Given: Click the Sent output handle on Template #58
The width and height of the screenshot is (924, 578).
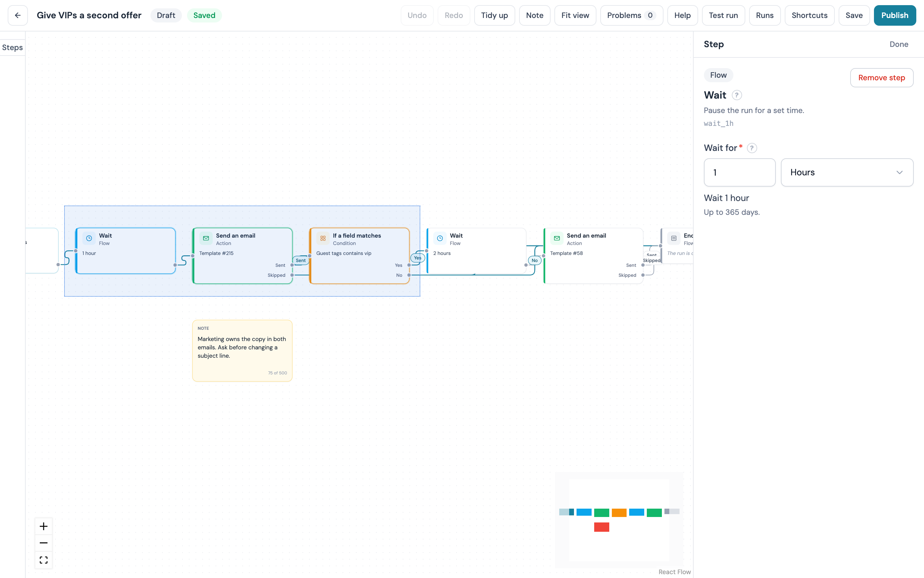Looking at the screenshot, I should (643, 265).
